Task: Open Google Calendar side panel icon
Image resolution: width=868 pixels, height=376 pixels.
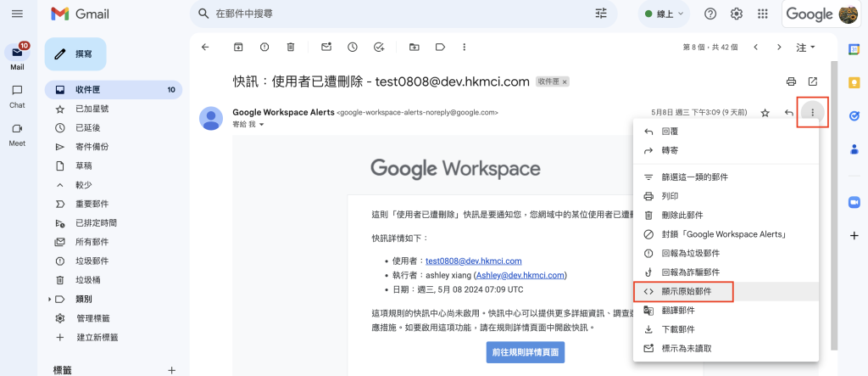Action: coord(854,49)
